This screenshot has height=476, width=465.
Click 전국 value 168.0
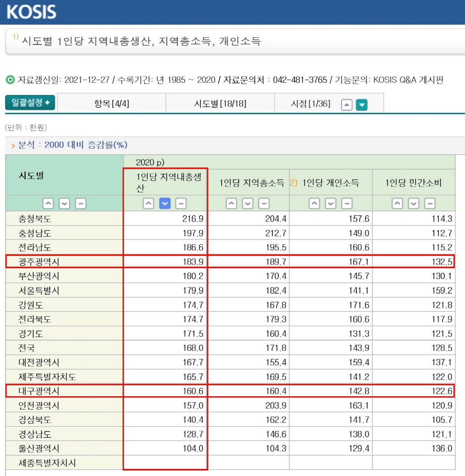pos(193,348)
